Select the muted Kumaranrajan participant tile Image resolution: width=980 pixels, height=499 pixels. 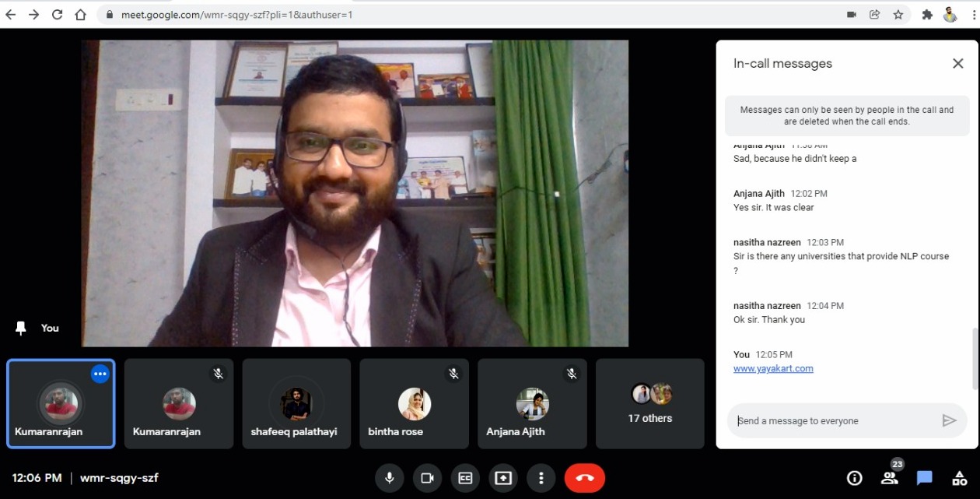179,403
